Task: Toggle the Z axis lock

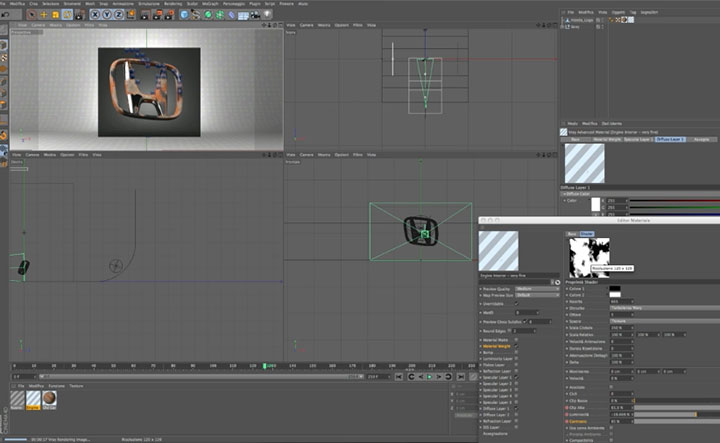Action: click(x=118, y=15)
